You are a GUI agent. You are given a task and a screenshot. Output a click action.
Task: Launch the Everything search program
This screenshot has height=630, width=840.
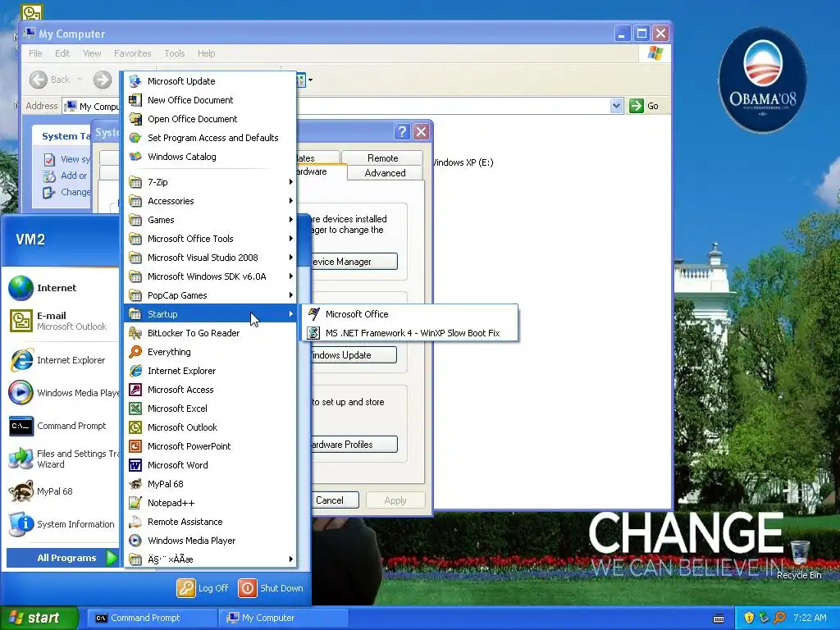[210, 352]
